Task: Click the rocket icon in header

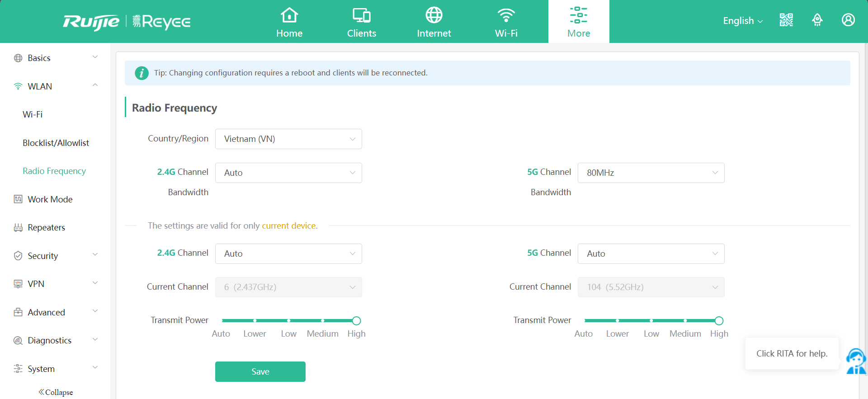Action: (x=817, y=20)
